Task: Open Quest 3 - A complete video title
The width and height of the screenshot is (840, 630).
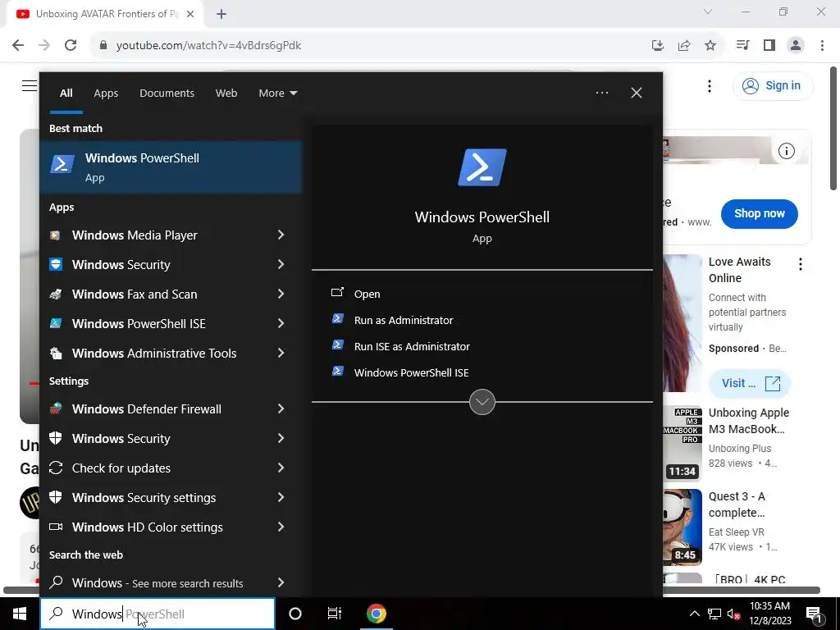Action: click(x=737, y=504)
